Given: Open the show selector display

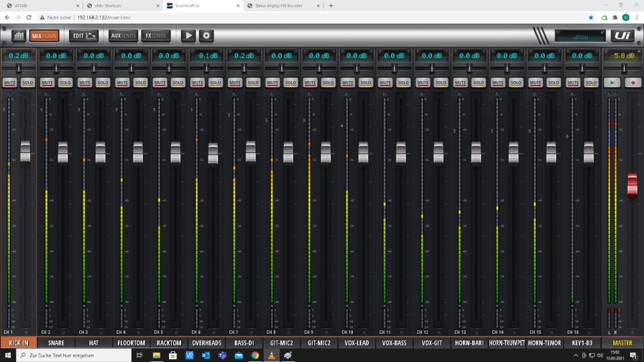Looking at the screenshot, I should pyautogui.click(x=580, y=36).
